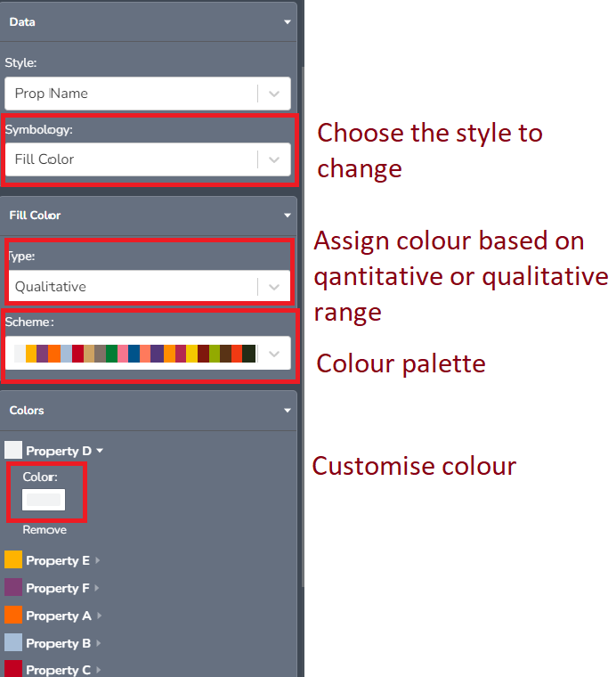Screen dimensions: 616x677
Task: Expand the Property F entry
Action: tap(97, 589)
